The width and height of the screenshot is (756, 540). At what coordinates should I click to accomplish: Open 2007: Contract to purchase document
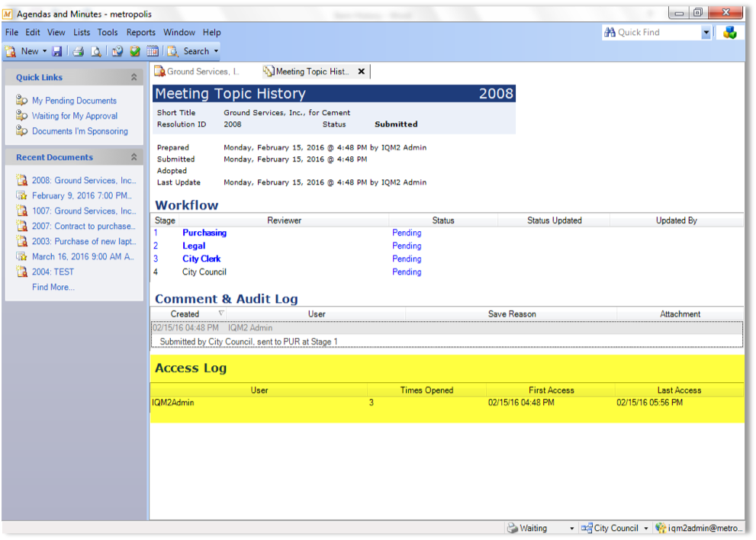[83, 226]
